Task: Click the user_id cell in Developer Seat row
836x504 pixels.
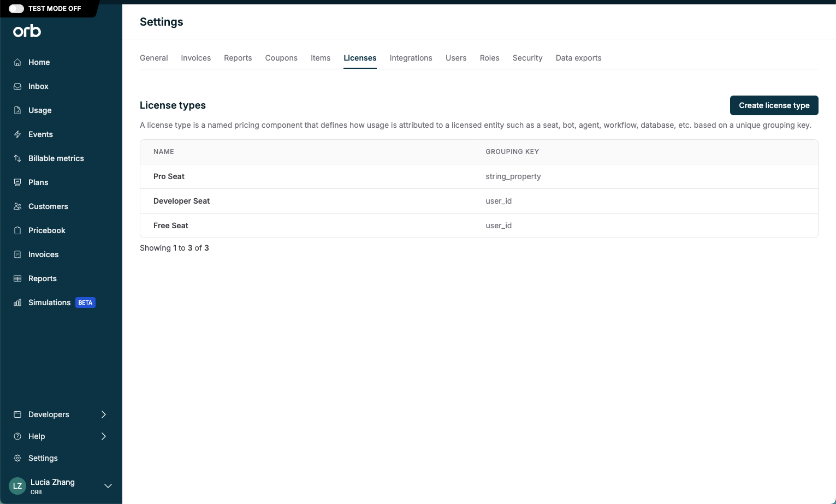Action: click(x=499, y=201)
